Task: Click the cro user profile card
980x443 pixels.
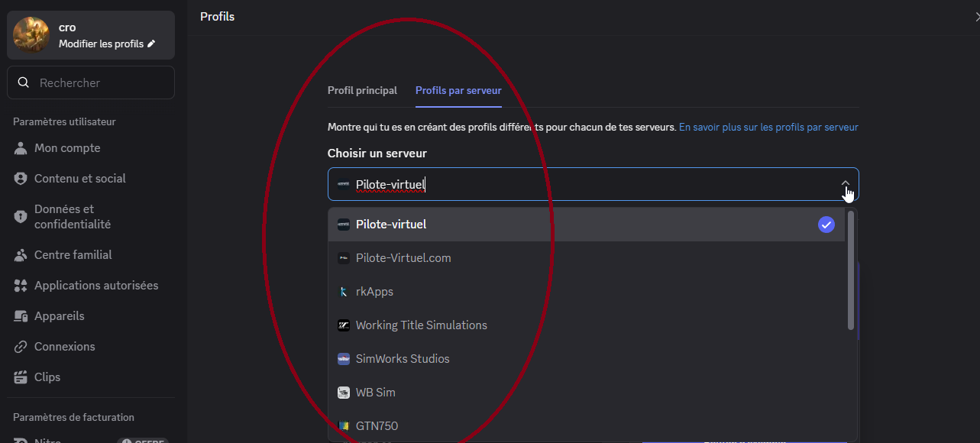Action: point(91,35)
